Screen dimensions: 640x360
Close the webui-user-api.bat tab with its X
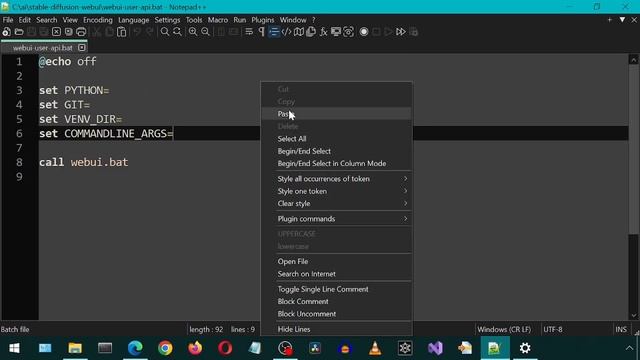82,48
